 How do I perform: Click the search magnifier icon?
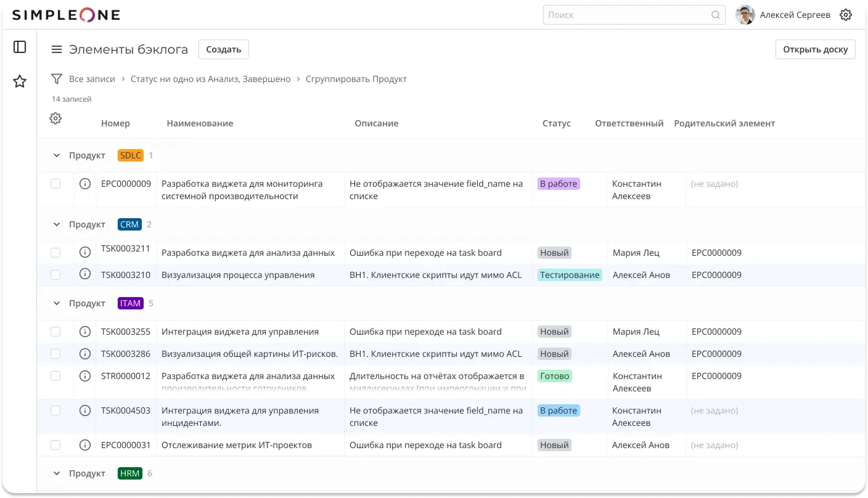[716, 15]
